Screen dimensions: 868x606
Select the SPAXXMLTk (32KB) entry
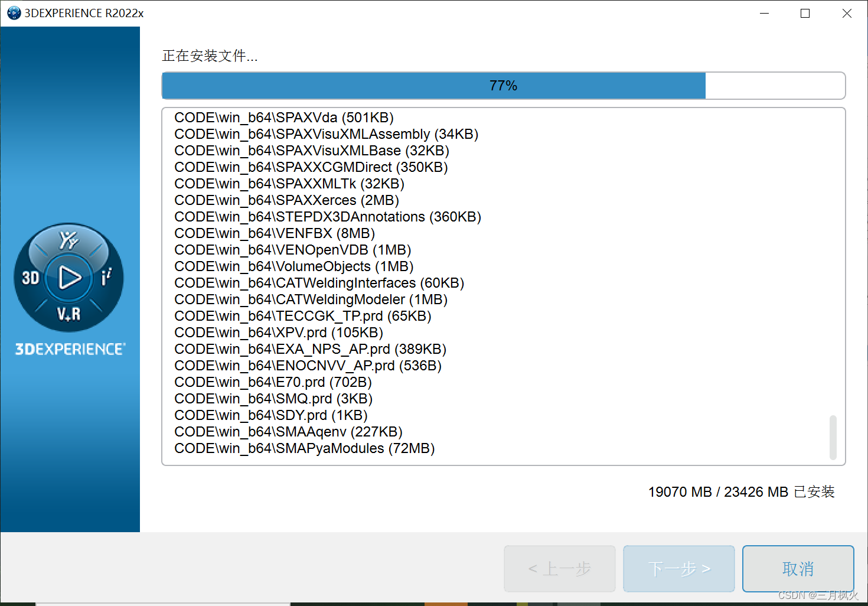pos(289,184)
